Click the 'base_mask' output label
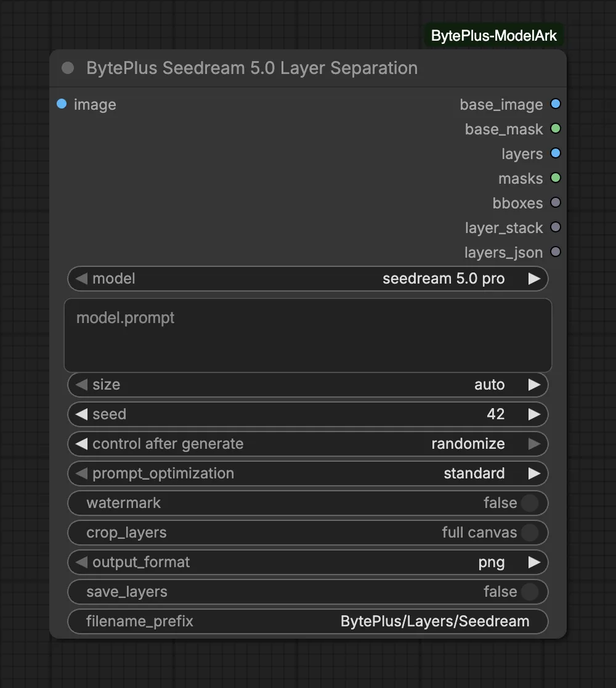The image size is (616, 688). coord(504,129)
